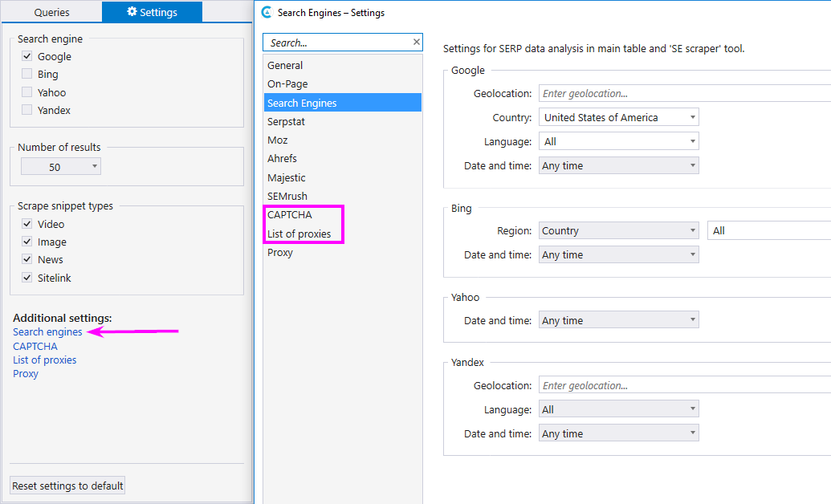
Task: Toggle the Image snippet type checkbox
Action: [x=27, y=242]
